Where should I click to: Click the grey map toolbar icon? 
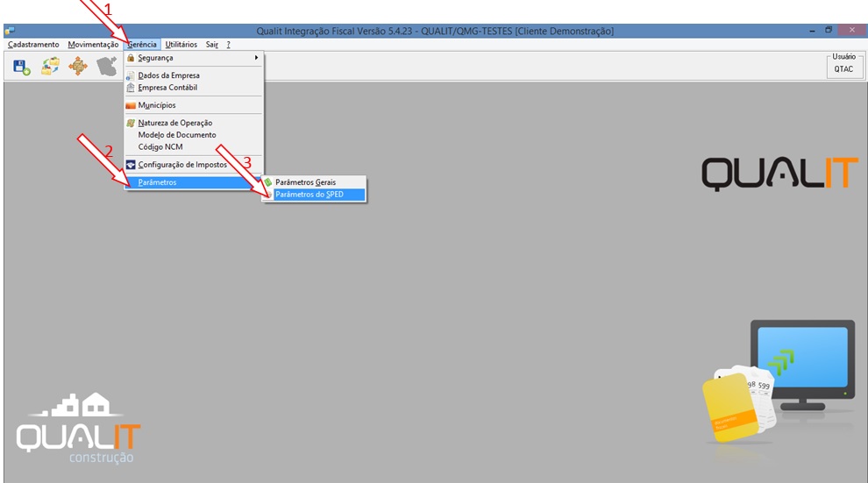tap(107, 67)
